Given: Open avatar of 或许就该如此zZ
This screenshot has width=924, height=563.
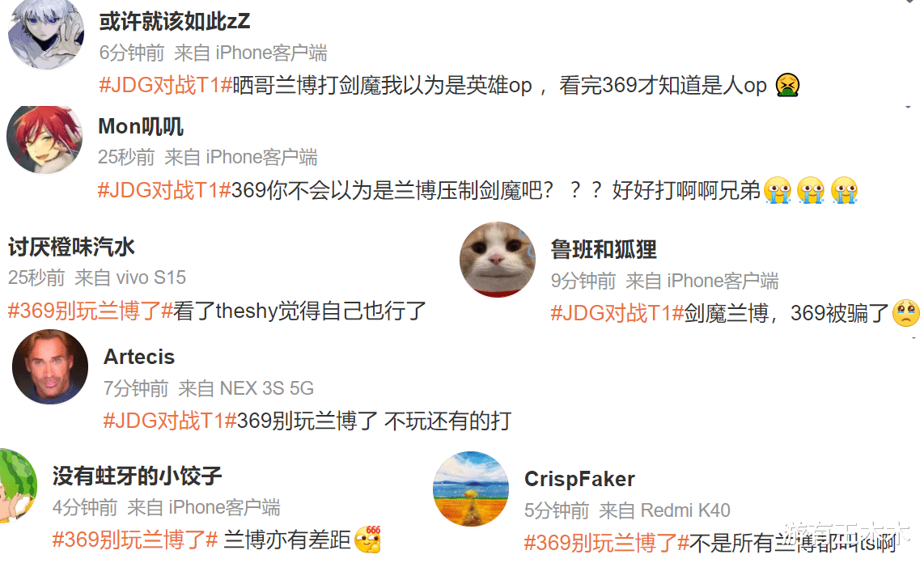Looking at the screenshot, I should coord(46,33).
